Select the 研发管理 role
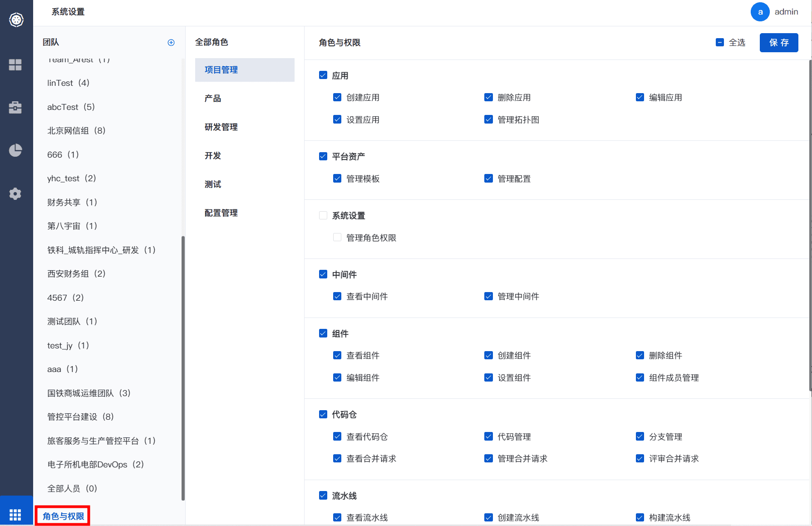This screenshot has width=812, height=526. (245, 127)
